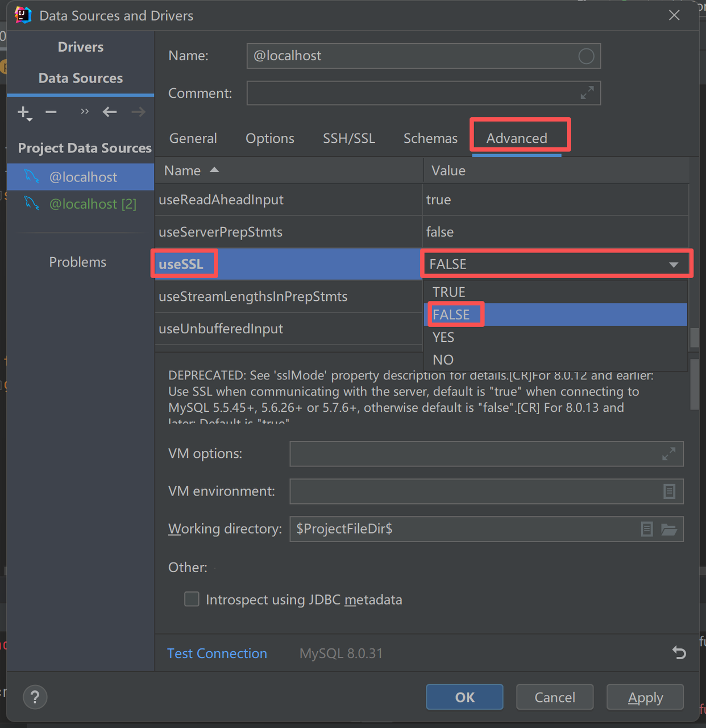Choose NO from useSSL dropdown

coord(555,359)
